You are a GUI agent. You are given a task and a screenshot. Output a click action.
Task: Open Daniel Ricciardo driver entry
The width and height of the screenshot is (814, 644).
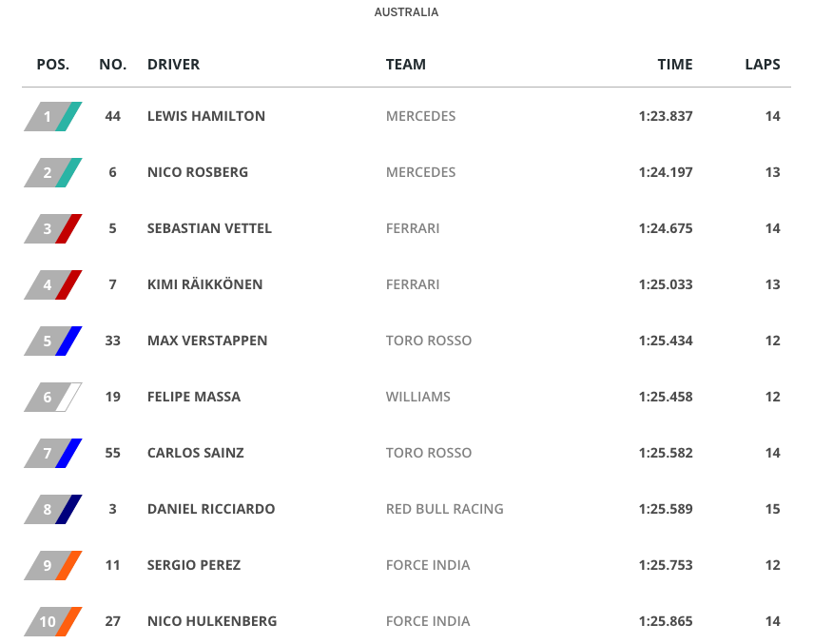coord(211,509)
